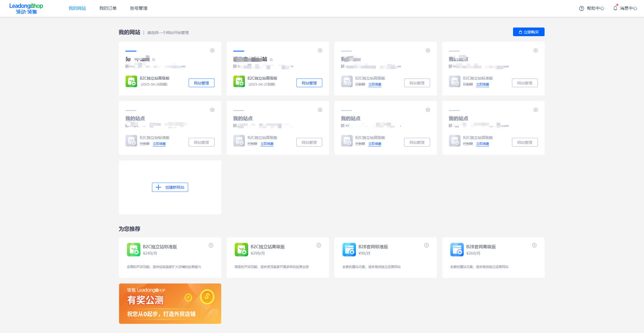Click the B2B官网标准版 ¥99/月 product icon
Image resolution: width=644 pixels, height=333 pixels.
[349, 250]
